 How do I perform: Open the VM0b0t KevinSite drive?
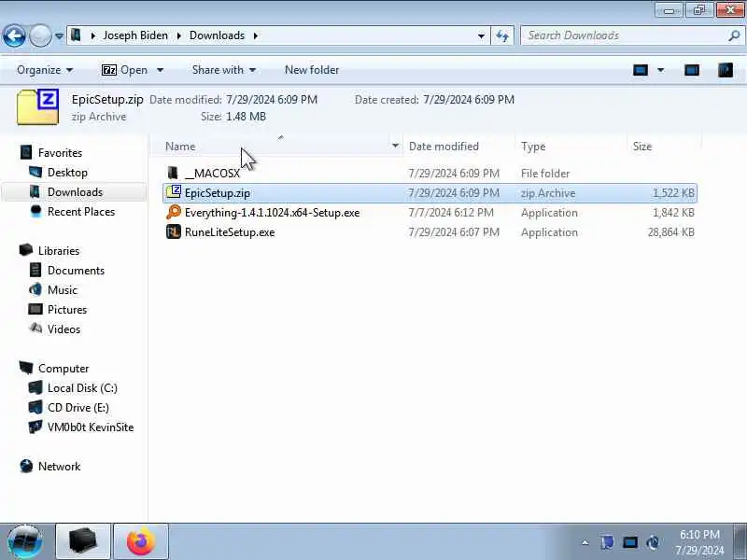[x=90, y=427]
